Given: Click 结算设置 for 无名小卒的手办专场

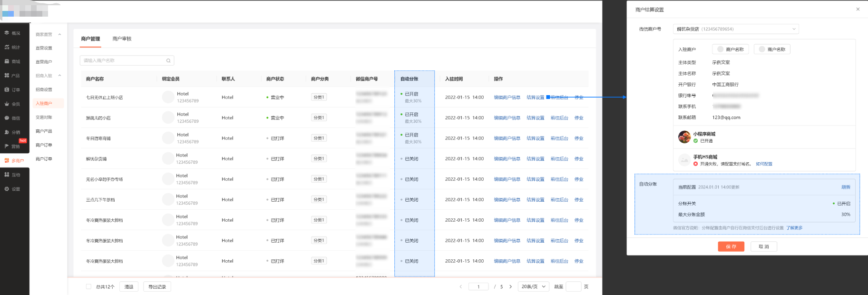Looking at the screenshot, I should tap(536, 179).
